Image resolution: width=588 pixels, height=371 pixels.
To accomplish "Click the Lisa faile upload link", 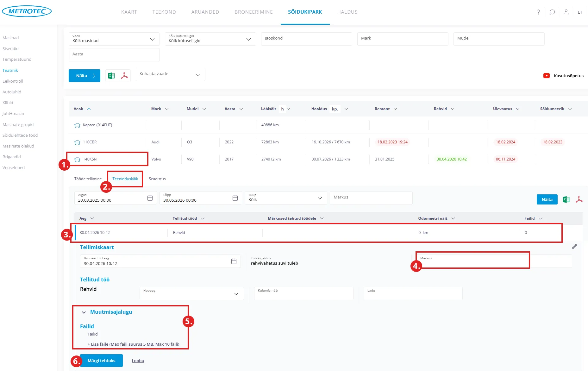I will 133,344.
